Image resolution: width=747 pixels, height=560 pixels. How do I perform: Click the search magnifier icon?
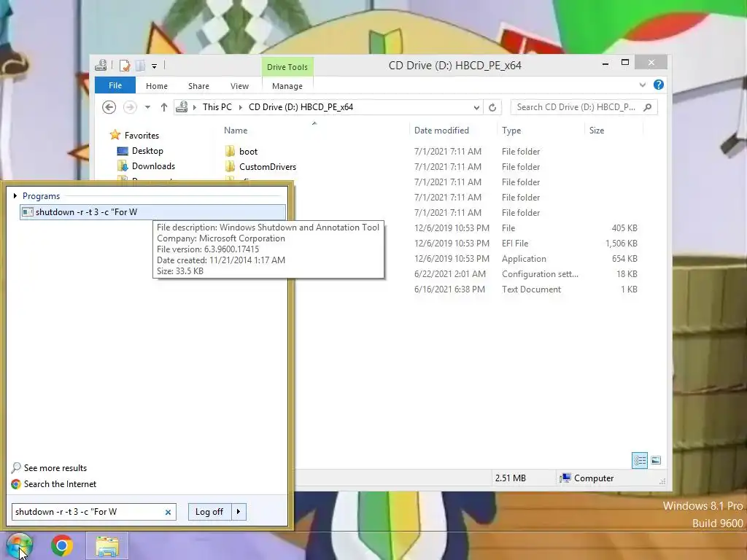pos(648,107)
